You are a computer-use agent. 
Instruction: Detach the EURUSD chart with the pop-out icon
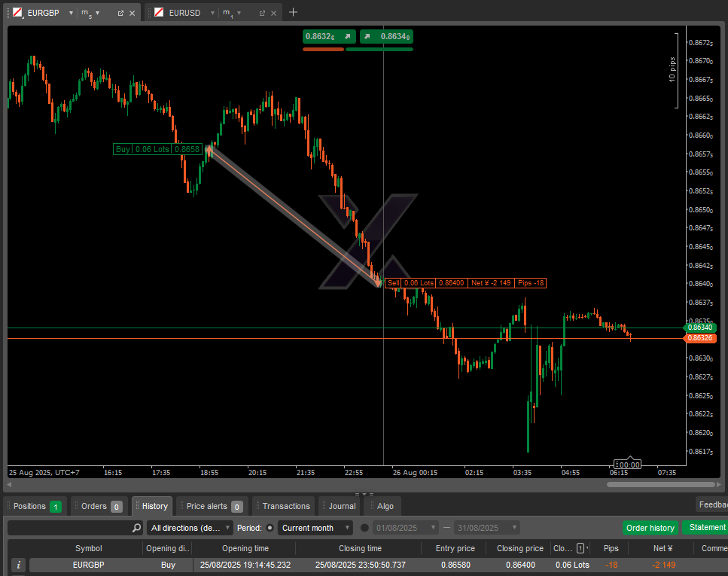tap(261, 13)
